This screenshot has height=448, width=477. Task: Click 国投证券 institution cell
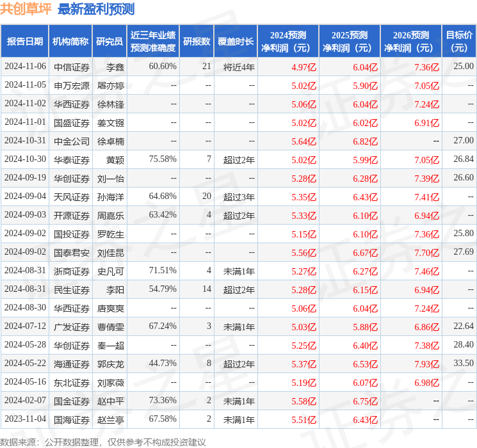(72, 234)
